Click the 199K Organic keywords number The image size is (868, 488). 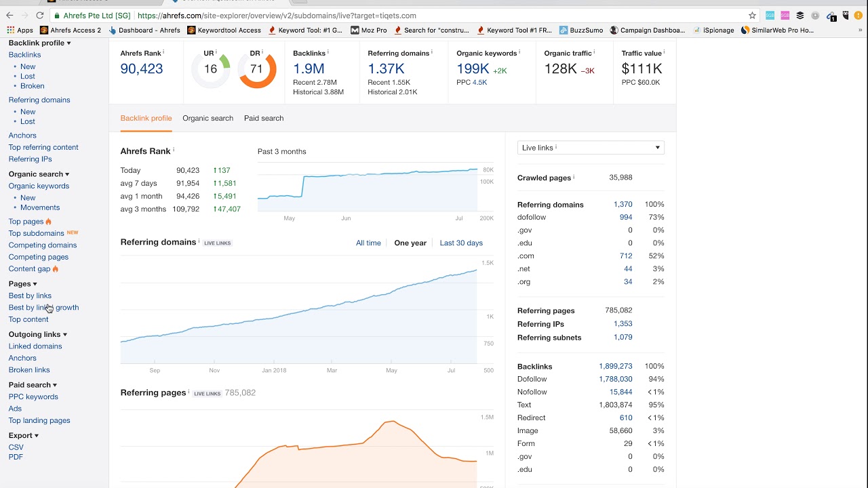coord(473,68)
